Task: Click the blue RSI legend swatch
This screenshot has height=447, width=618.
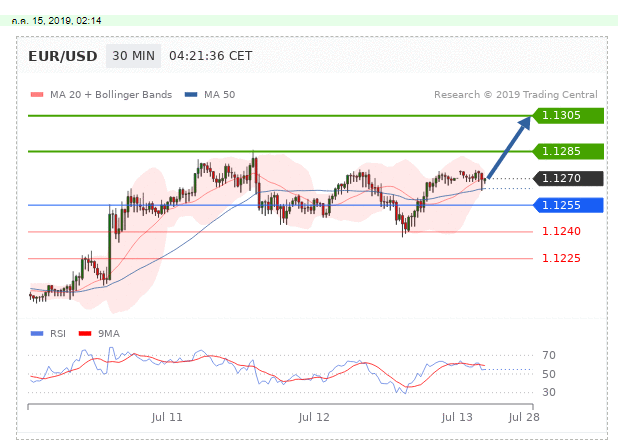Action: pos(37,334)
